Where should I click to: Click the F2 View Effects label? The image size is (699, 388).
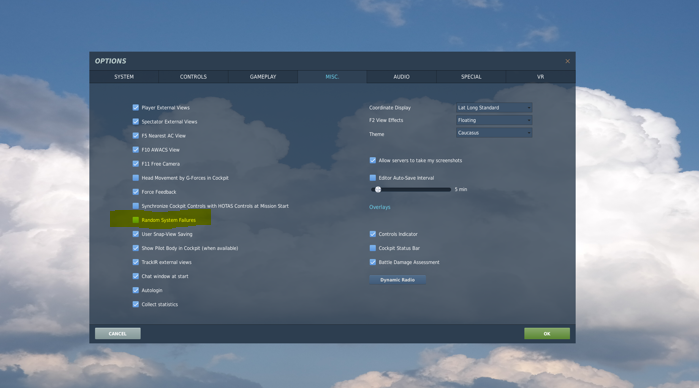click(386, 120)
